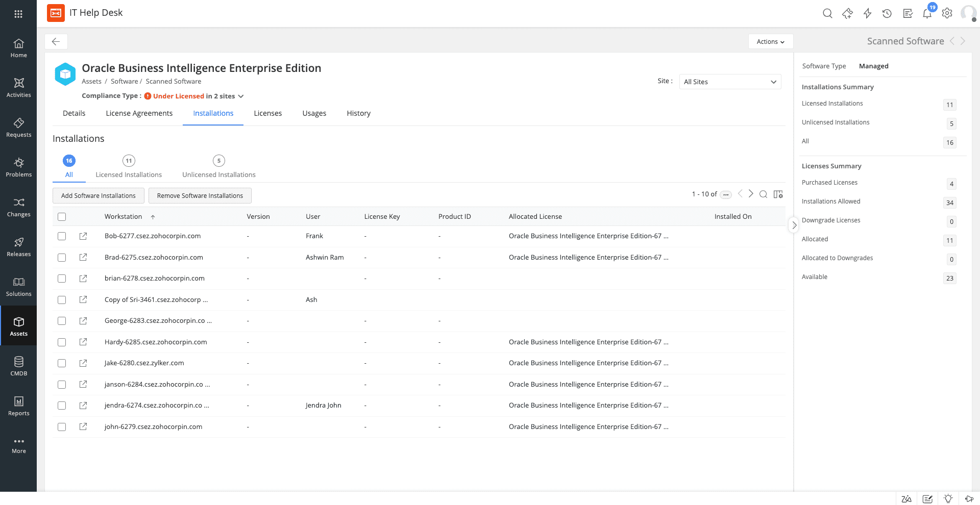
Task: Click the table search magnifier icon
Action: [763, 194]
